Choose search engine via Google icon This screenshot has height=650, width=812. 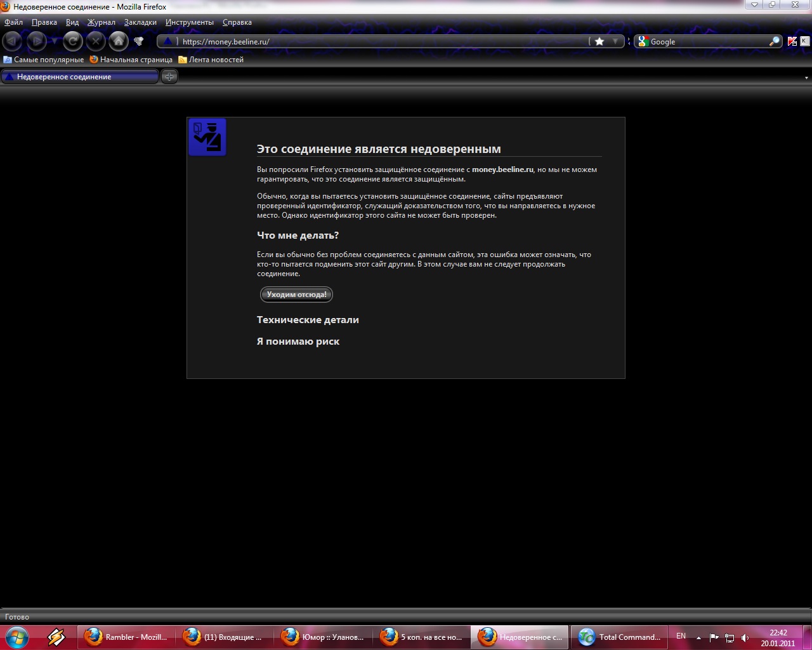click(643, 41)
